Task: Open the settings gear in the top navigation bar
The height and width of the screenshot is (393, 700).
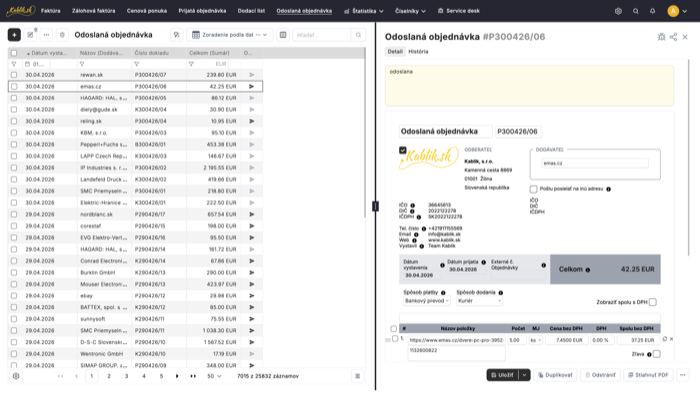Action: click(618, 11)
